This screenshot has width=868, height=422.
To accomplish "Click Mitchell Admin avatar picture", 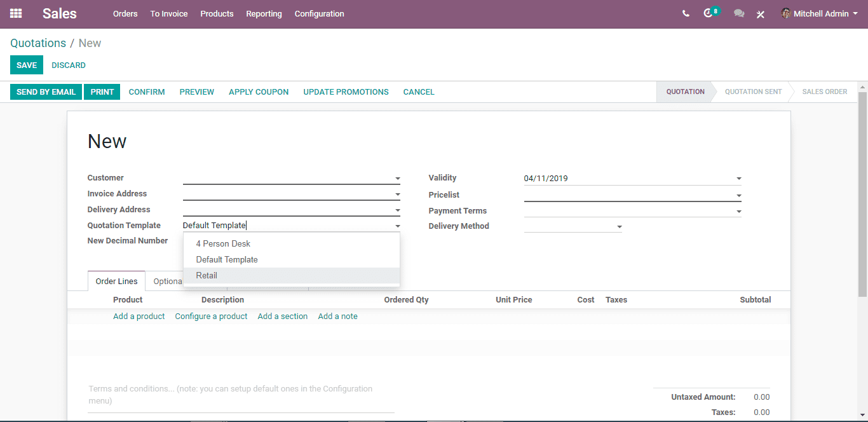I will tap(786, 13).
